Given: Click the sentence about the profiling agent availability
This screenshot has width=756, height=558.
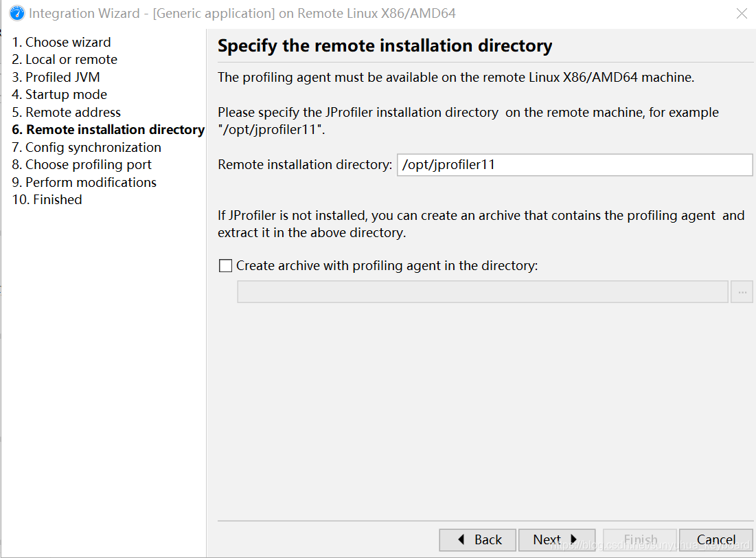Looking at the screenshot, I should pyautogui.click(x=456, y=77).
